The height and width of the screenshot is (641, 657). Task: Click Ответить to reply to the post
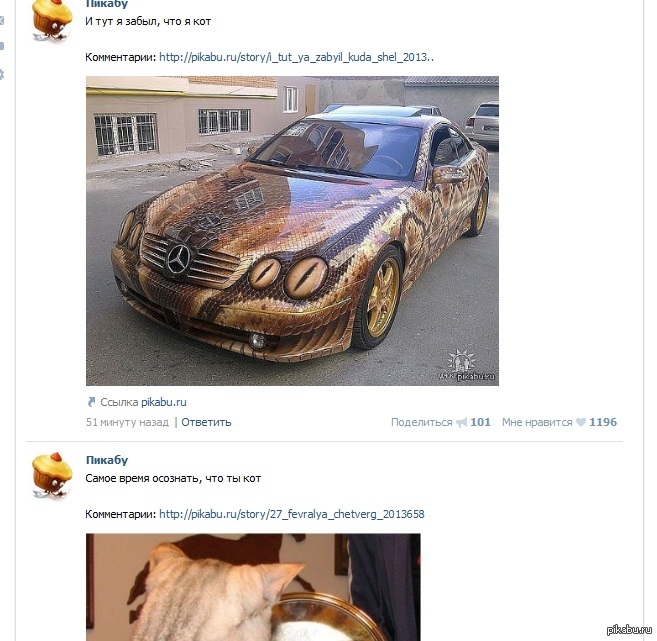[x=206, y=422]
